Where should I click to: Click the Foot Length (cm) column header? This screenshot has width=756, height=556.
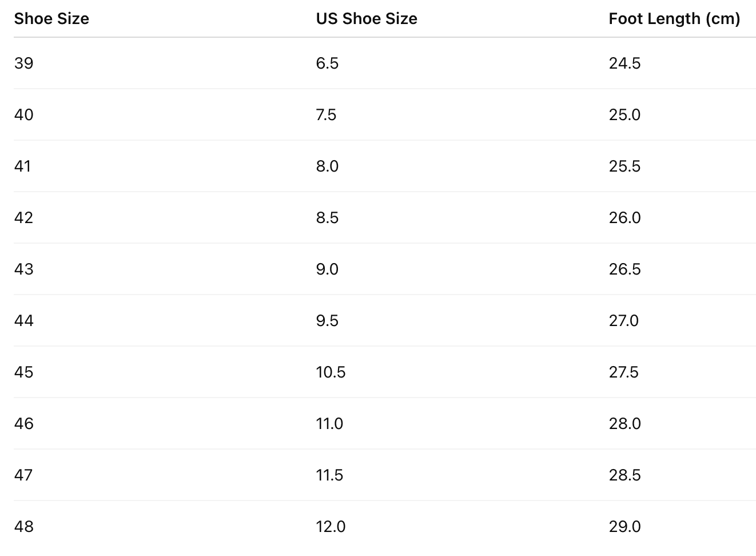tap(674, 19)
